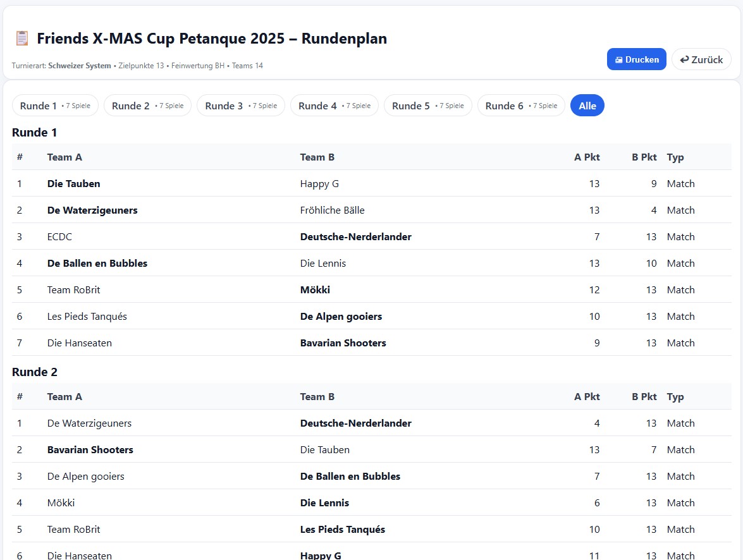The height and width of the screenshot is (560, 743).
Task: Show the Runde 5 games tab
Action: pos(427,106)
